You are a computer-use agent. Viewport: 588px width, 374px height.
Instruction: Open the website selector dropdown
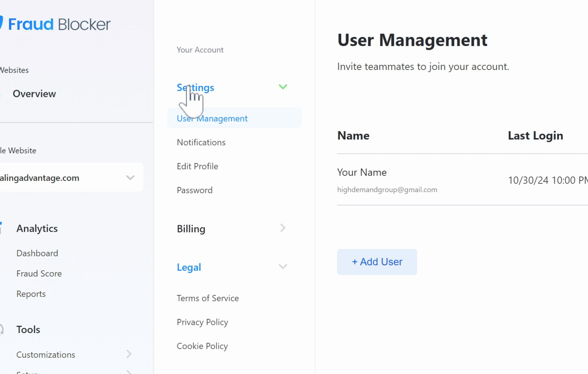(130, 178)
